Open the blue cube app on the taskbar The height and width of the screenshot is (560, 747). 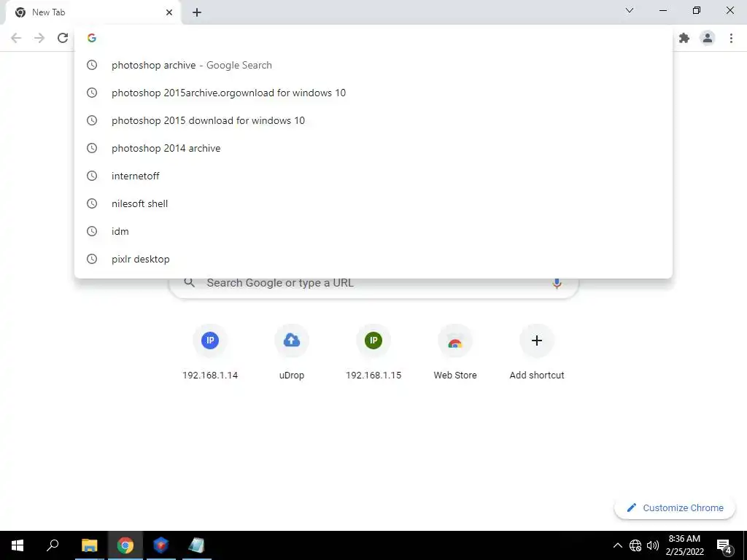[x=161, y=545]
